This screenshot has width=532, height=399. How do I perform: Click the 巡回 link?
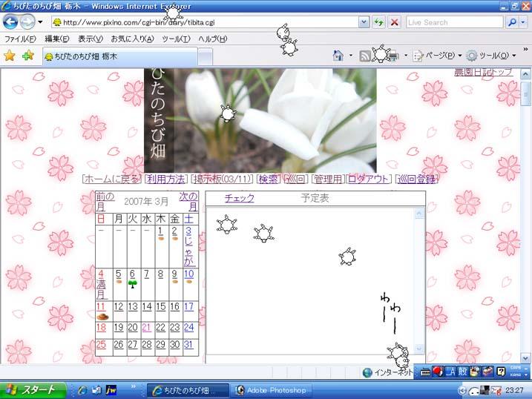295,179
